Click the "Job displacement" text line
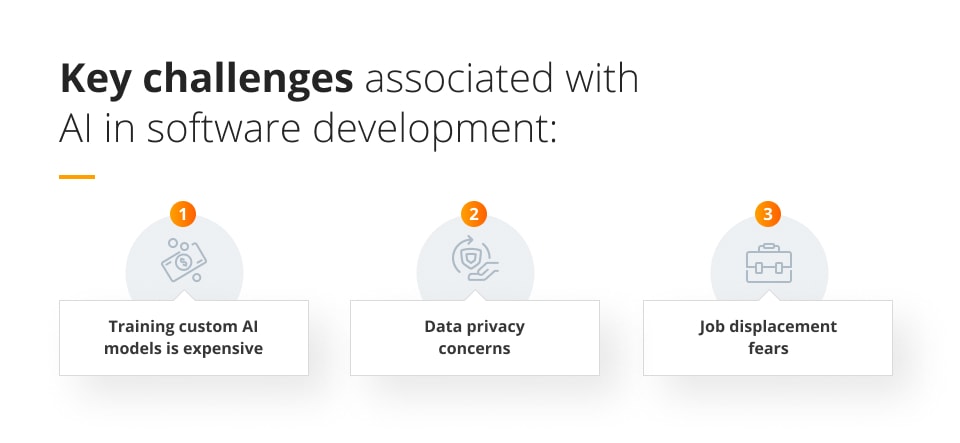 point(767,327)
